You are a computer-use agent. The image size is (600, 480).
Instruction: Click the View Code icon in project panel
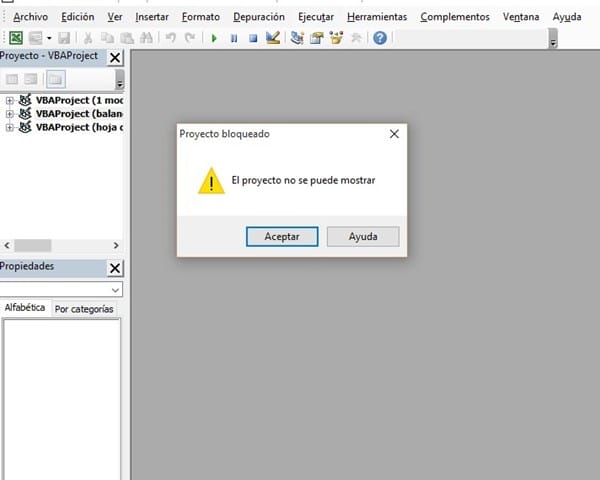[x=12, y=79]
